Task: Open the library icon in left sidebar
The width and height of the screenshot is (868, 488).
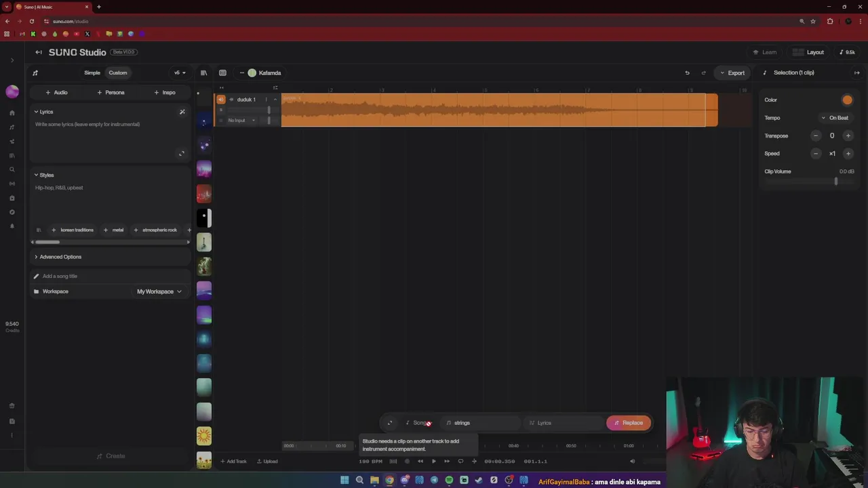Action: pyautogui.click(x=12, y=155)
